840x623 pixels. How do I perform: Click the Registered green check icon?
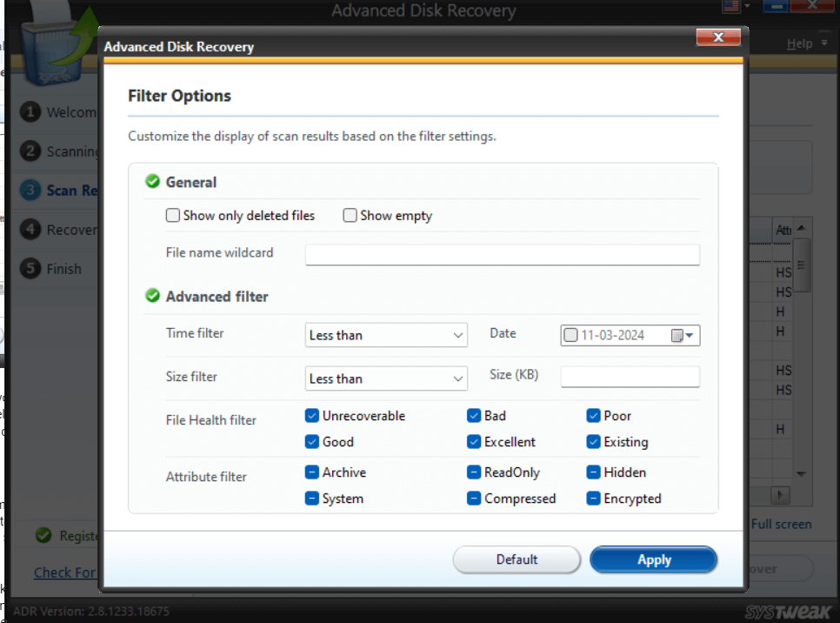click(43, 535)
